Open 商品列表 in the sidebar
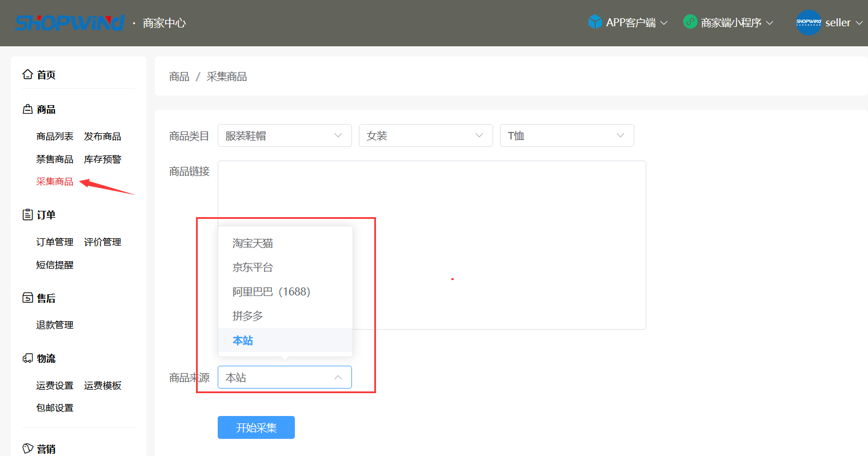This screenshot has width=868, height=456. (55, 136)
